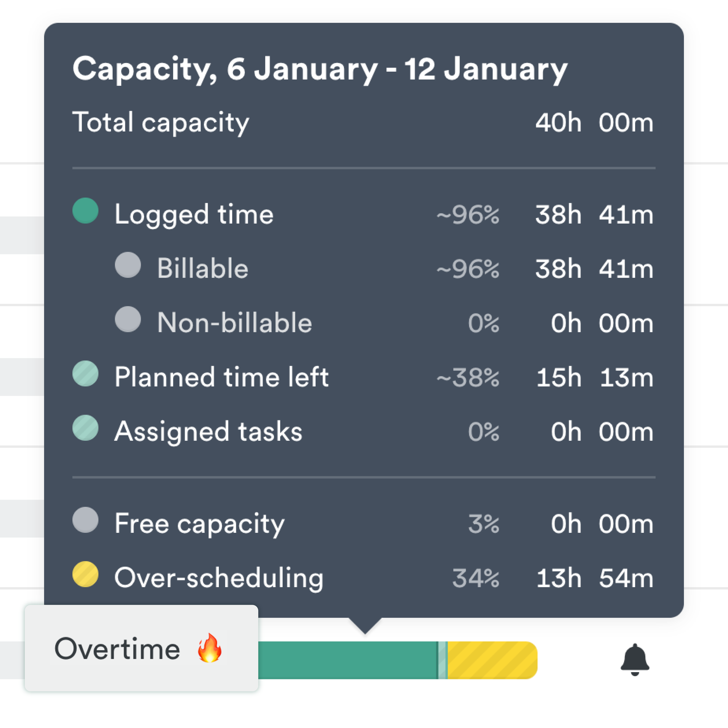Click the Total capacity 40h 00m value
728x728 pixels.
(594, 123)
